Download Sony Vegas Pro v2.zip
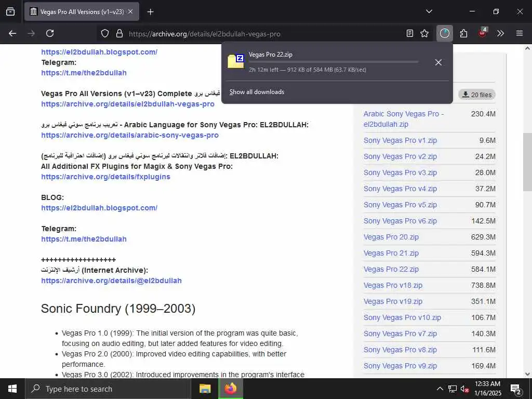This screenshot has width=532, height=399. click(400, 156)
